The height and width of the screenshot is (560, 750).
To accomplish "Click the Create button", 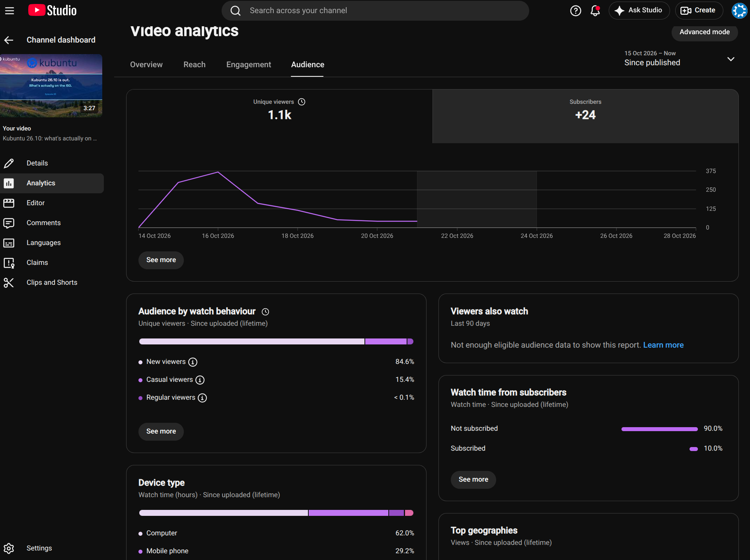I will pos(699,10).
